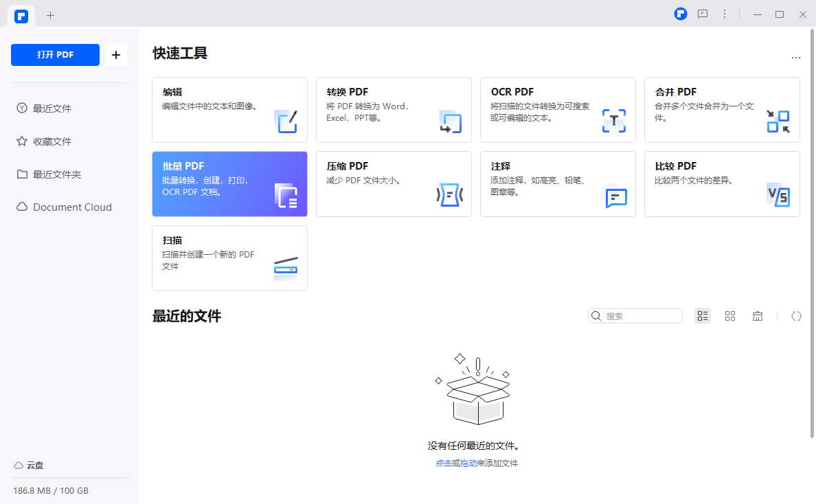
Task: Open the 比较 PDF compare tool
Action: [722, 184]
